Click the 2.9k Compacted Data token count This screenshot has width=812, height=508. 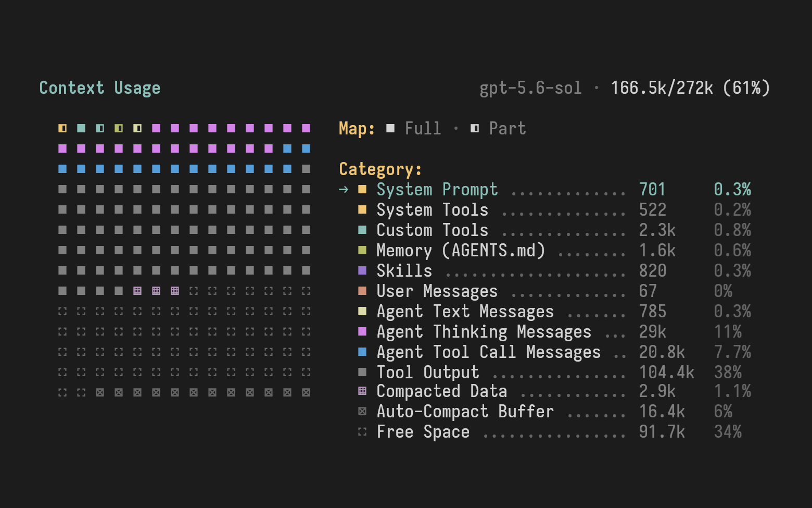point(657,391)
